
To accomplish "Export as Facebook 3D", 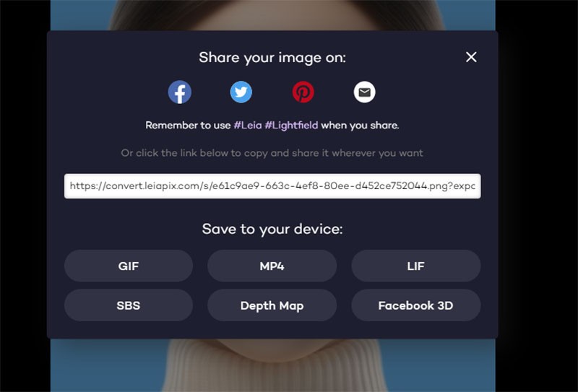I will pos(416,305).
